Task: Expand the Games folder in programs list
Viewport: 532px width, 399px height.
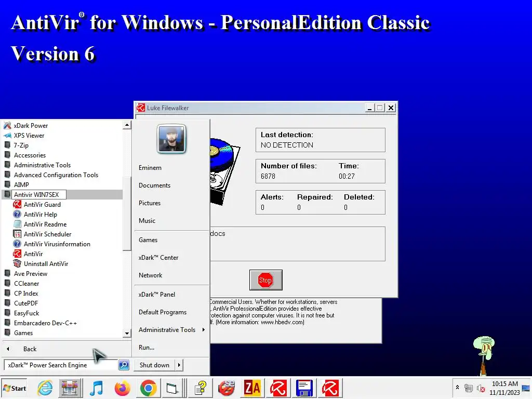Action: point(23,333)
